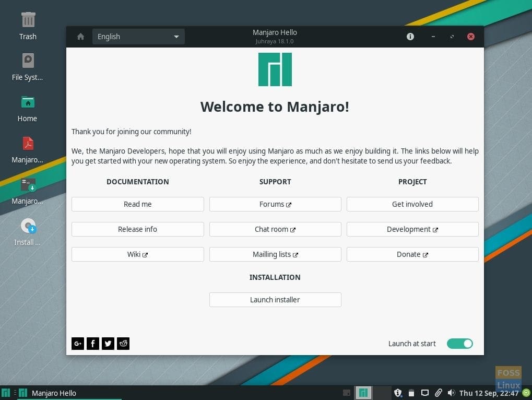Click the show desktop icon in panel
The image size is (532, 400).
coord(347,393)
